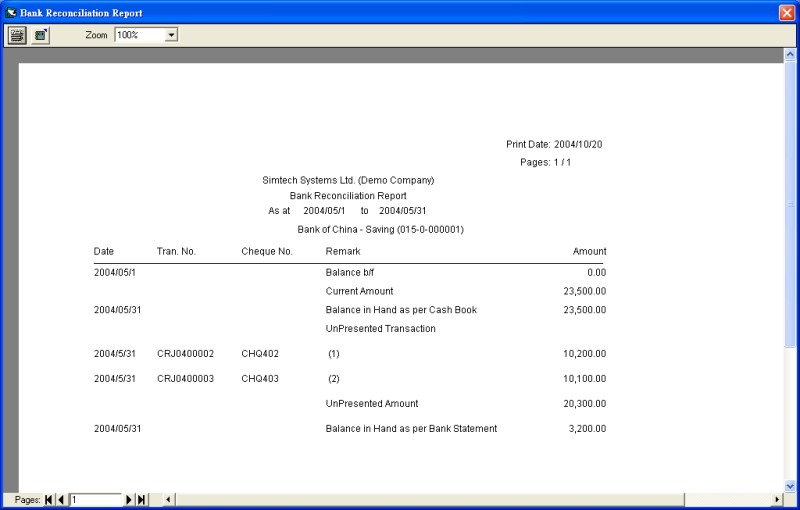This screenshot has height=510, width=800.
Task: Click the 'Balance b/f' remark
Action: 349,272
